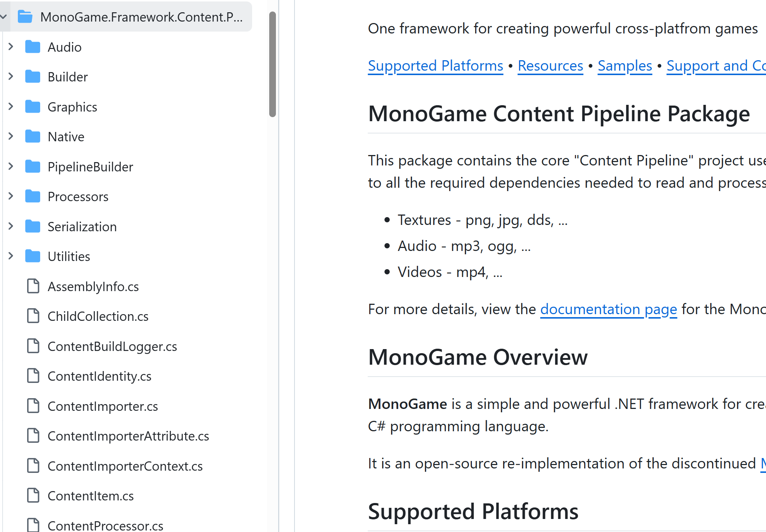Expand the Native folder chevron
This screenshot has width=766, height=532.
pyautogui.click(x=11, y=137)
